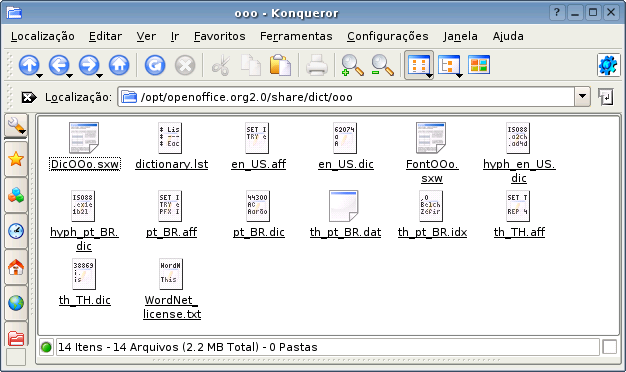This screenshot has height=372, width=626.
Task: Expand the Back button history dropdown arrow
Action: coord(69,75)
